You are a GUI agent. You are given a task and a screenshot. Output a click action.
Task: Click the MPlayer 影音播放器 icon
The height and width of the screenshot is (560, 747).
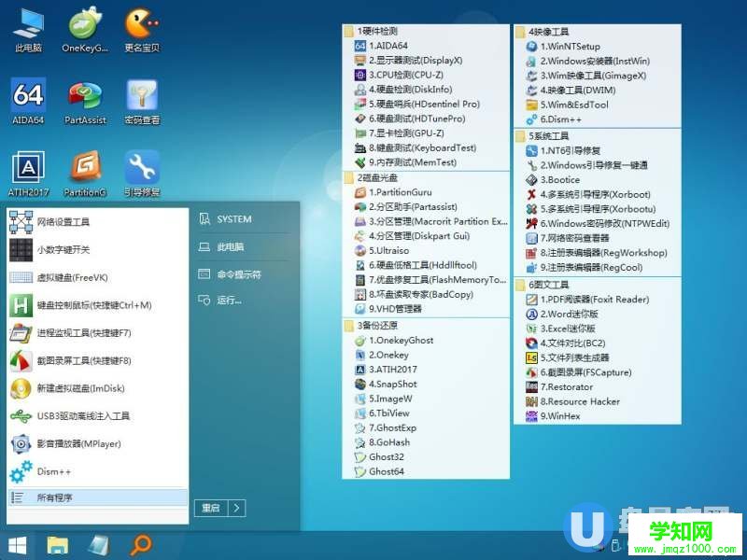tap(21, 444)
